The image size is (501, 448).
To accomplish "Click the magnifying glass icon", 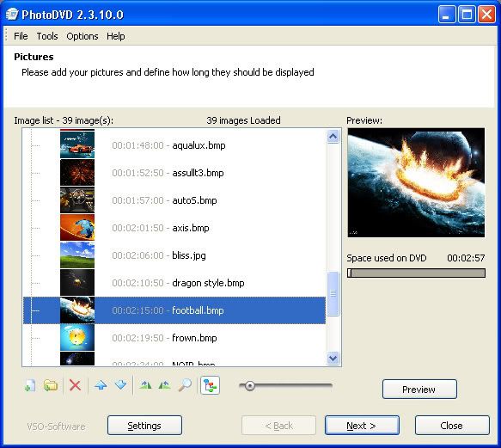I will click(x=185, y=385).
